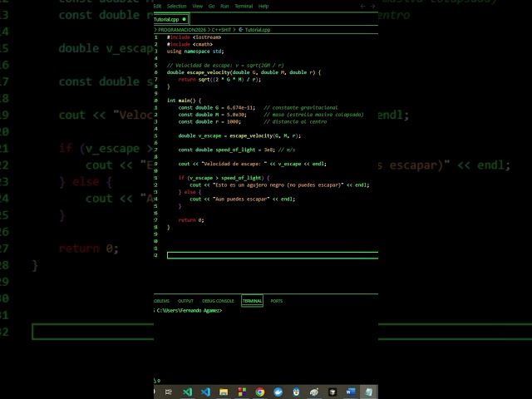
Task: Open the Go menu
Action: click(211, 6)
